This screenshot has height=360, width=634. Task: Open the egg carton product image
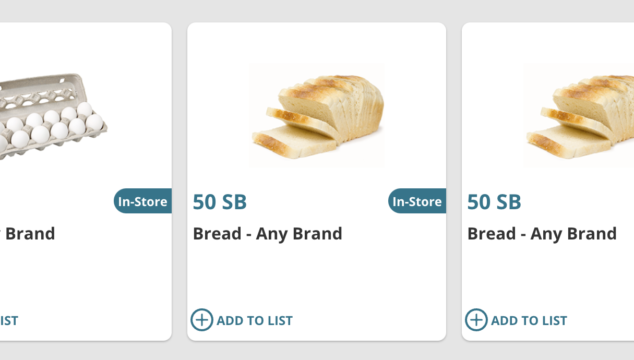coord(51,117)
